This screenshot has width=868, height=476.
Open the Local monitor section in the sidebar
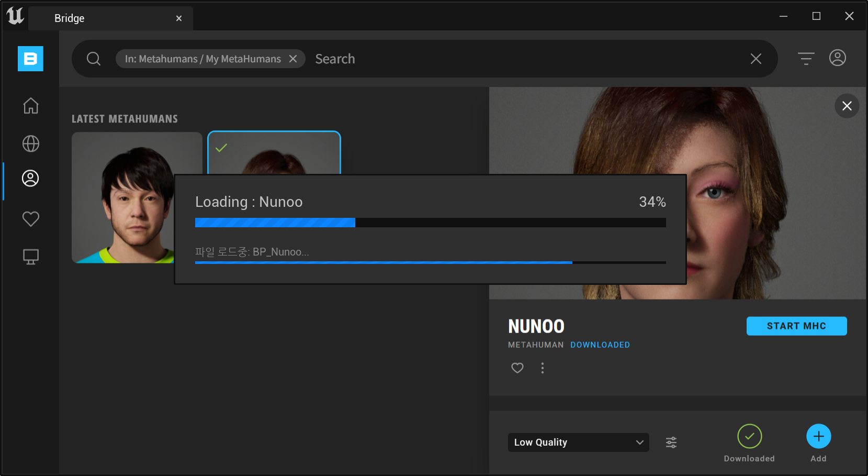[31, 257]
